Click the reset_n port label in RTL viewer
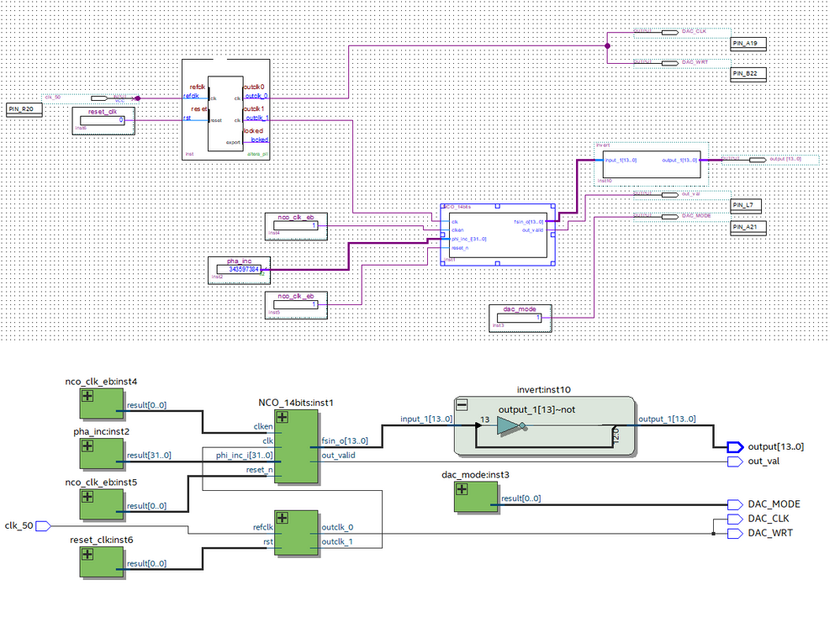 coord(259,470)
